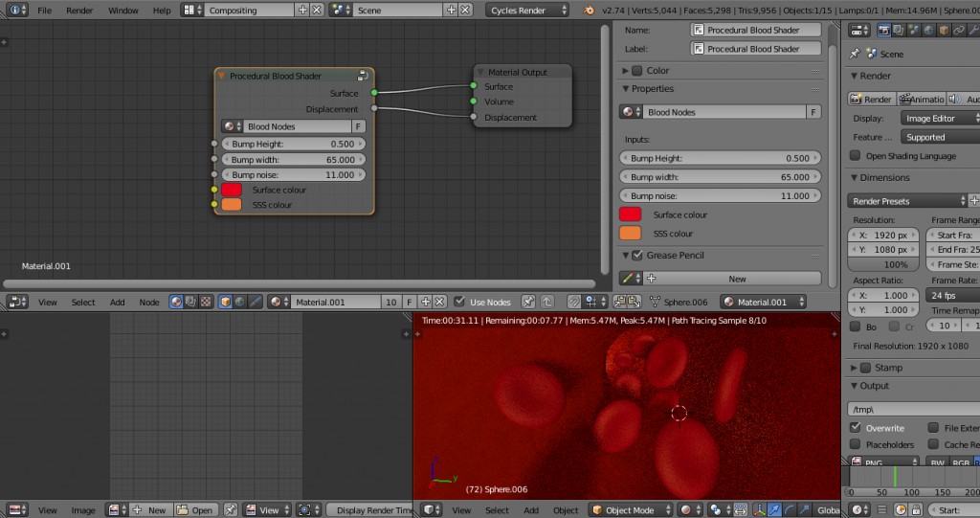Screen dimensions: 980x518
Task: Select the Compositing node tree type icon
Action: click(192, 302)
